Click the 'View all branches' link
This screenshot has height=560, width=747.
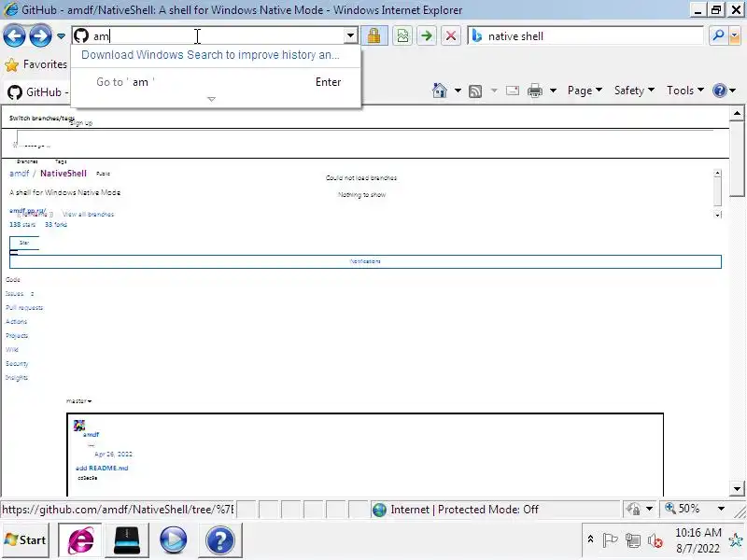coord(88,215)
